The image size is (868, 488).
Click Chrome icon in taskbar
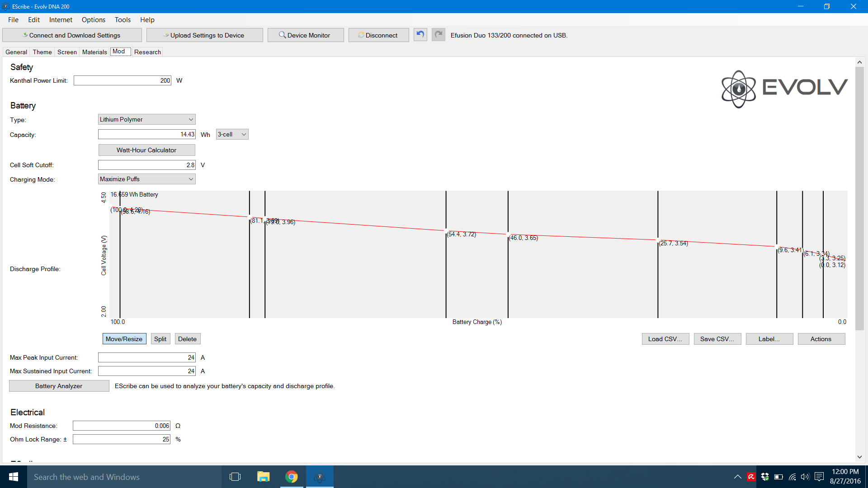[x=292, y=477]
